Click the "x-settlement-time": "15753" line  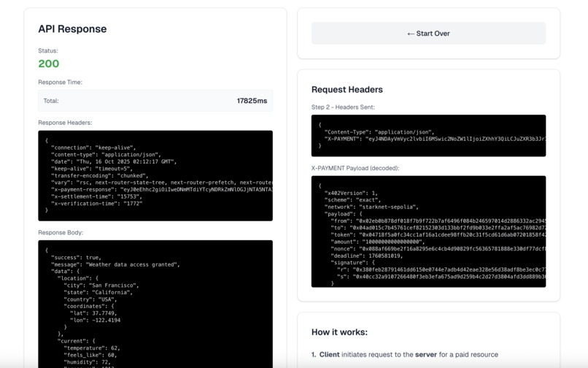[x=97, y=196]
